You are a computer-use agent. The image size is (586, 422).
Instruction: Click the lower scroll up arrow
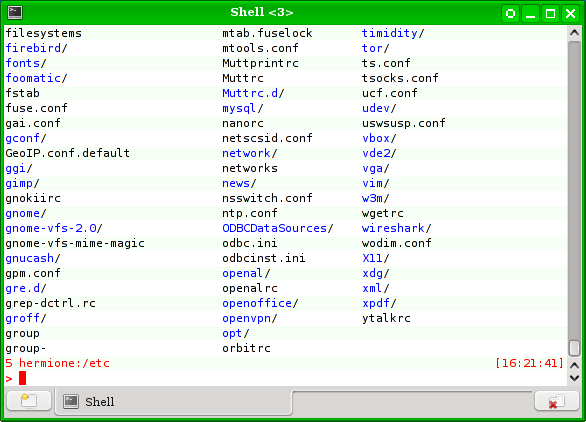point(574,365)
